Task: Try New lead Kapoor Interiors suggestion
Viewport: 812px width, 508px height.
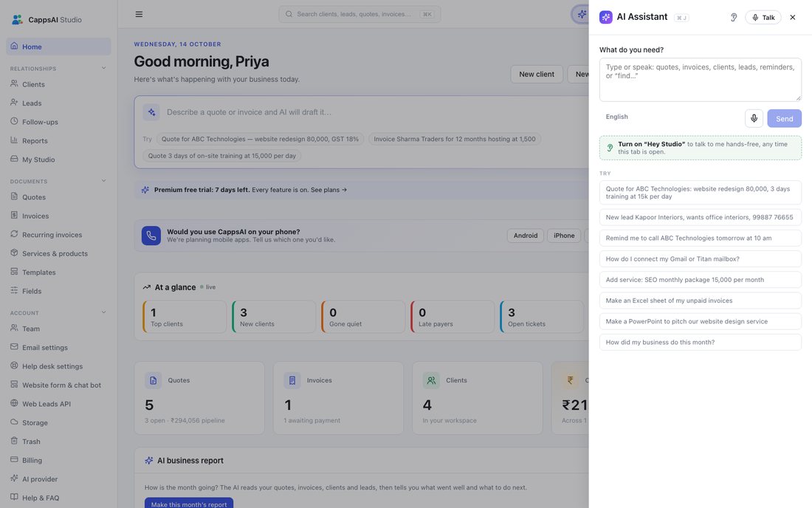Action: coord(700,217)
